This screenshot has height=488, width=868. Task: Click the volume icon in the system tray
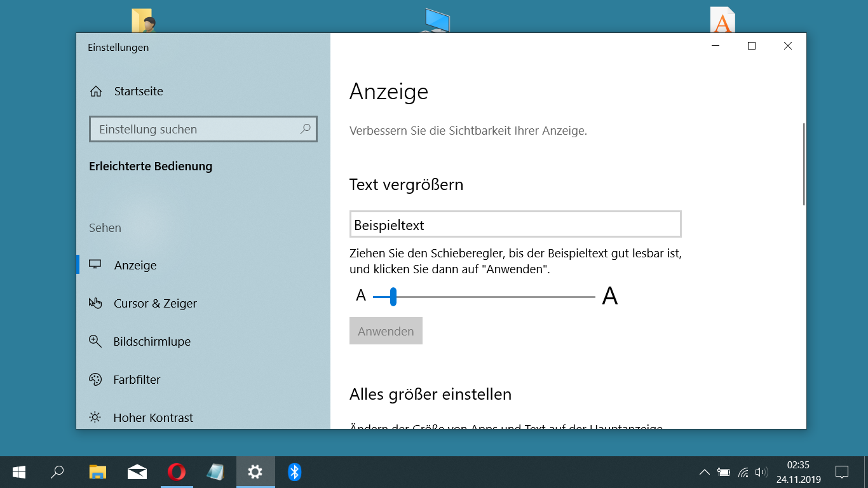(761, 472)
